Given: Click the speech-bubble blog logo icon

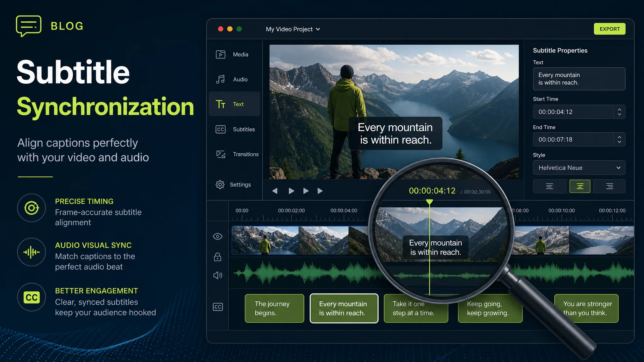Looking at the screenshot, I should pyautogui.click(x=29, y=26).
